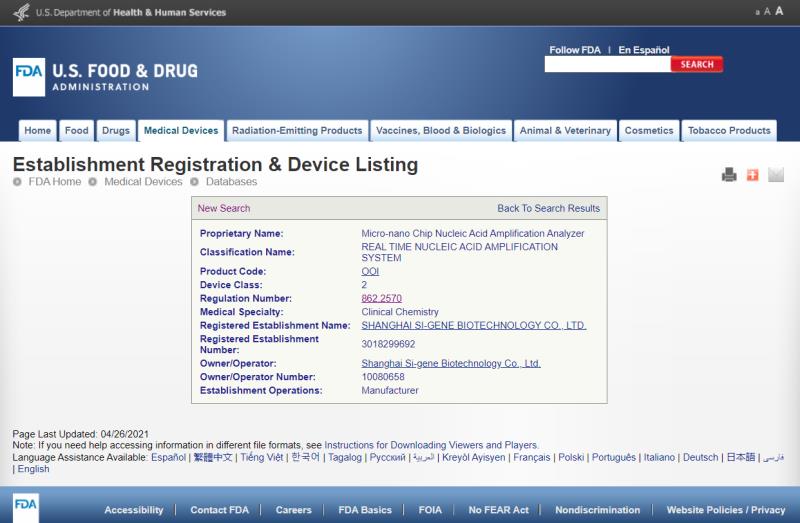Screen dimensions: 800x523
Task: Open Vaccines, Blood & Biologics tab
Action: coord(441,131)
